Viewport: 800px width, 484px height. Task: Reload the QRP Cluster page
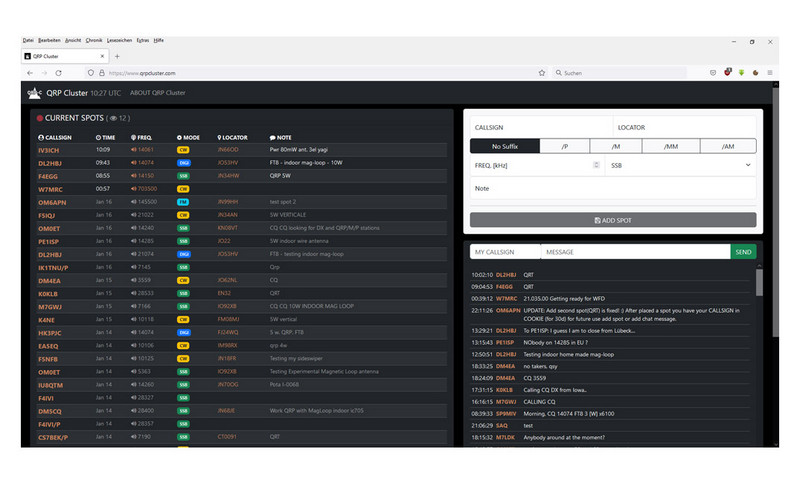59,73
